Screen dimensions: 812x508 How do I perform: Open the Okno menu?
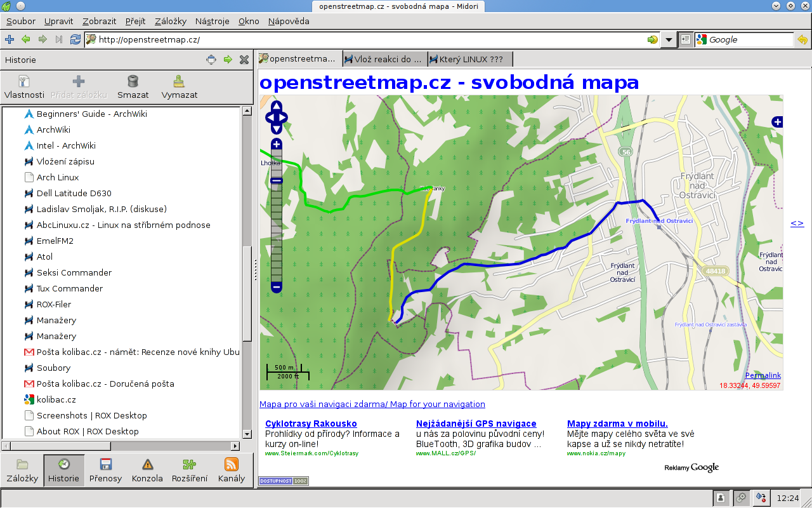tap(249, 21)
